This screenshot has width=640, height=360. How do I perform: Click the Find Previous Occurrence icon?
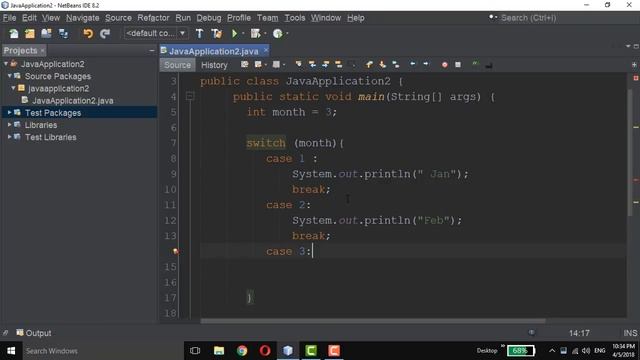312,64
